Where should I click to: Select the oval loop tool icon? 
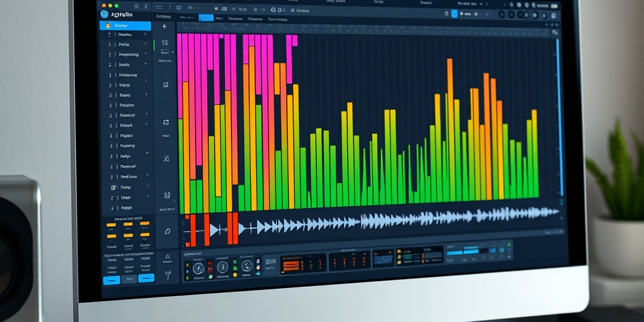pyautogui.click(x=167, y=231)
